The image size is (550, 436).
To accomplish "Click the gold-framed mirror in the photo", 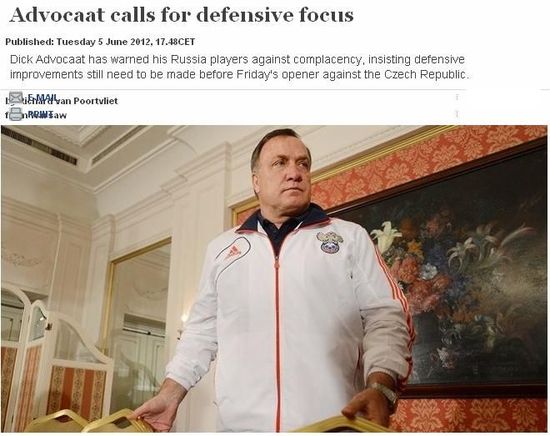I will coord(139,324).
